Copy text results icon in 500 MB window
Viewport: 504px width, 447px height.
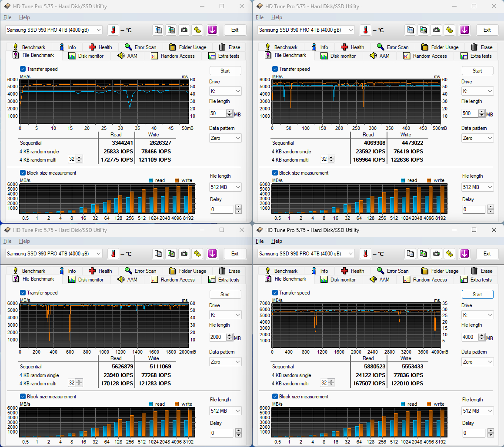click(x=411, y=30)
